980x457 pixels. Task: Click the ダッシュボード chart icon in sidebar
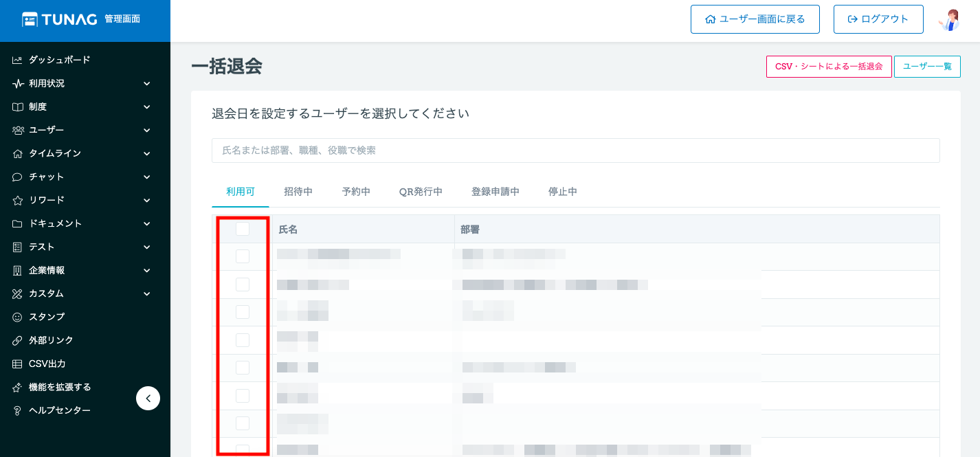[18, 60]
